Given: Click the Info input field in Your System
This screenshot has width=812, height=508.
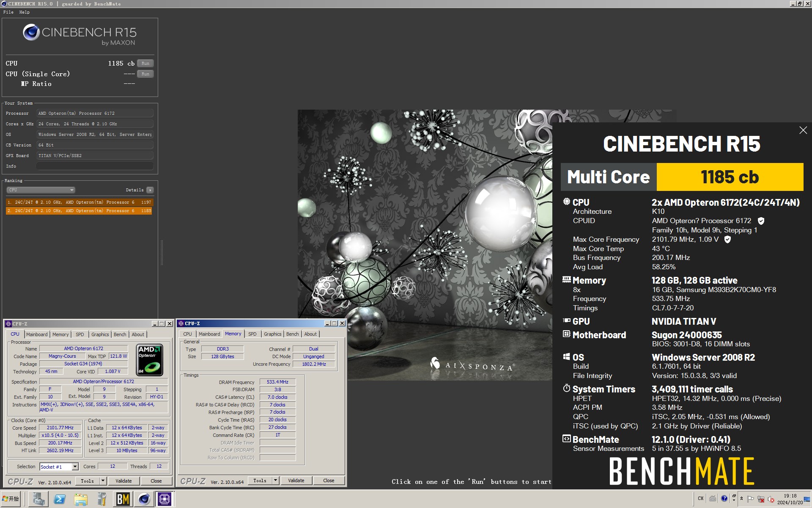Looking at the screenshot, I should [95, 166].
